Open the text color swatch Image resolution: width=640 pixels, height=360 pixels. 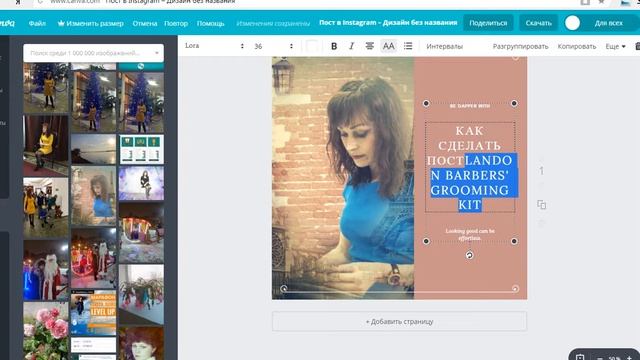pos(312,46)
